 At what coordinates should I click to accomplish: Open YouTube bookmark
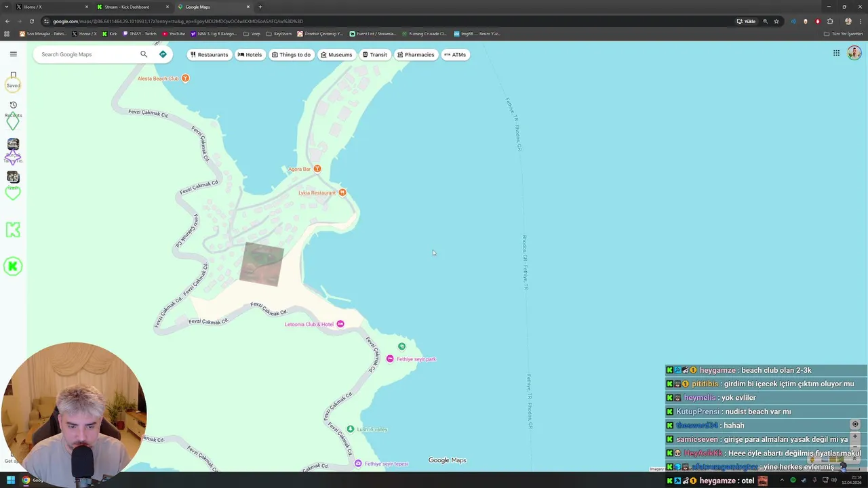click(174, 33)
